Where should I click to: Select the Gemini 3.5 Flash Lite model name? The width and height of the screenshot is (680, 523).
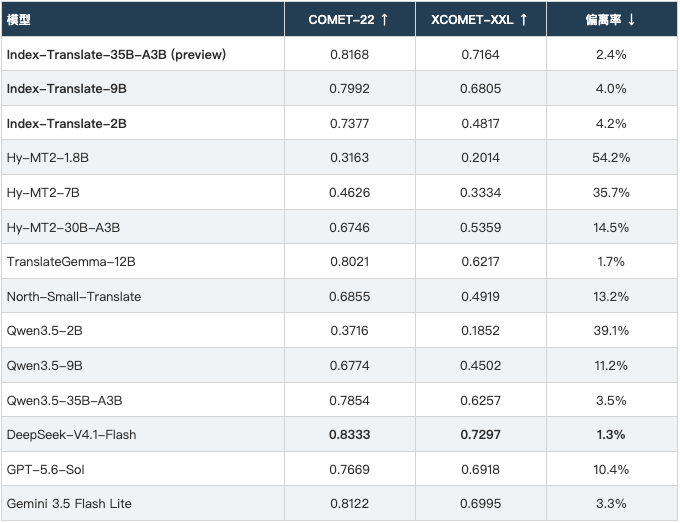69,503
